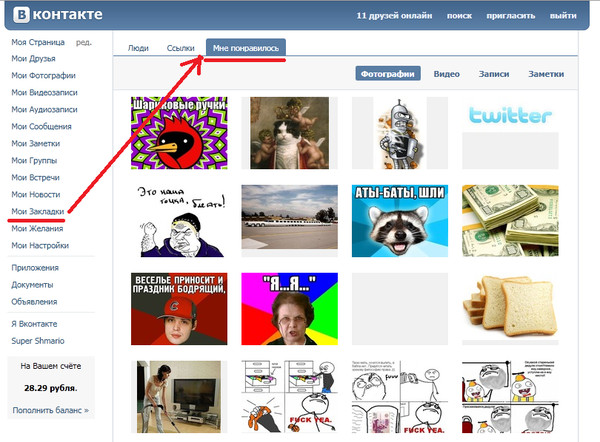
Task: Open the blank gray placeholder photo
Action: (400, 309)
